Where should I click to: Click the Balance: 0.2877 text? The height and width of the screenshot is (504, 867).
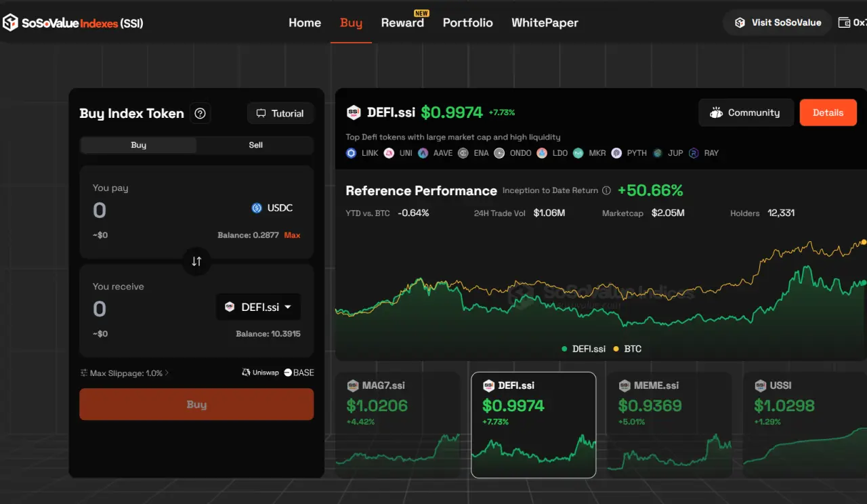[x=248, y=235]
